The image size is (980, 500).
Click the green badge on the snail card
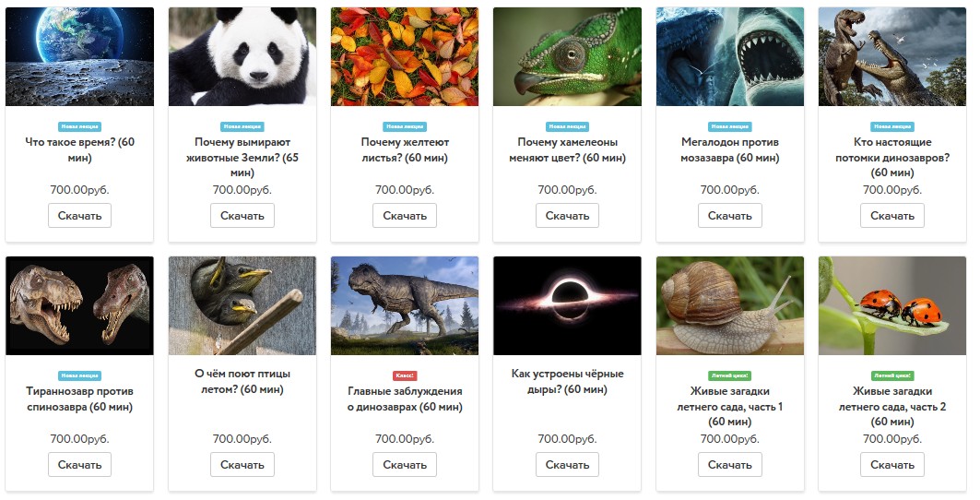click(729, 375)
